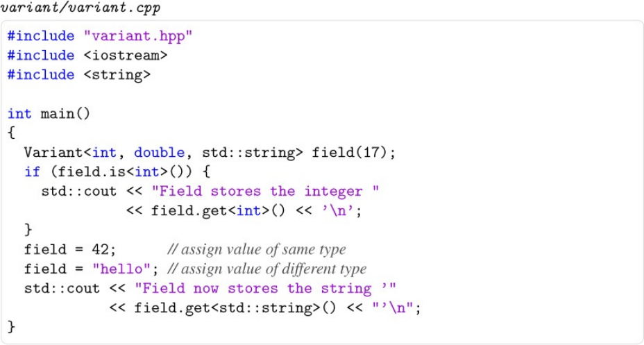Click field.is<int>() in the condition
This screenshot has height=345, width=644.
click(120, 172)
